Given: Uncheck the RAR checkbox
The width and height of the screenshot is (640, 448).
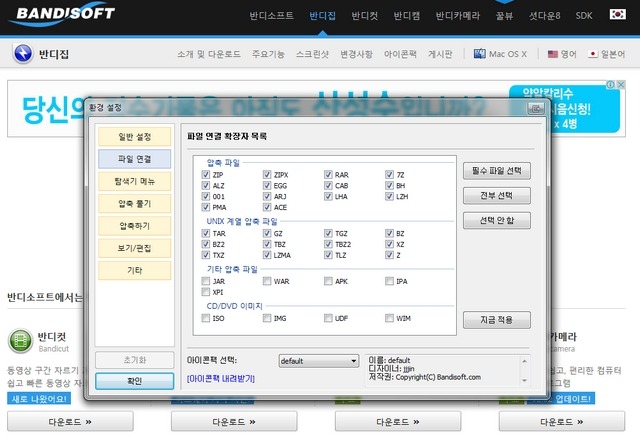Looking at the screenshot, I should pyautogui.click(x=328, y=175).
